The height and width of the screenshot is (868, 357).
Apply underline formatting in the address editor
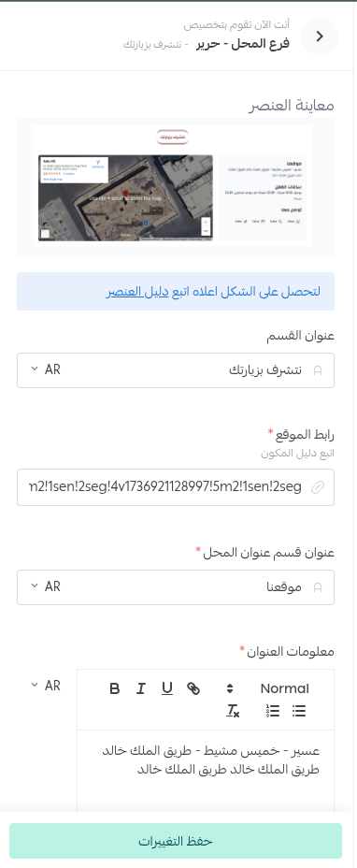[167, 688]
